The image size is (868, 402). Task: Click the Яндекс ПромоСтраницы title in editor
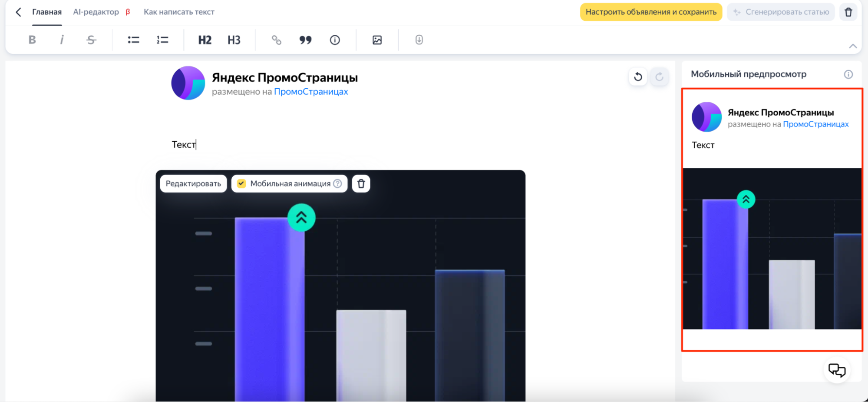pos(285,78)
